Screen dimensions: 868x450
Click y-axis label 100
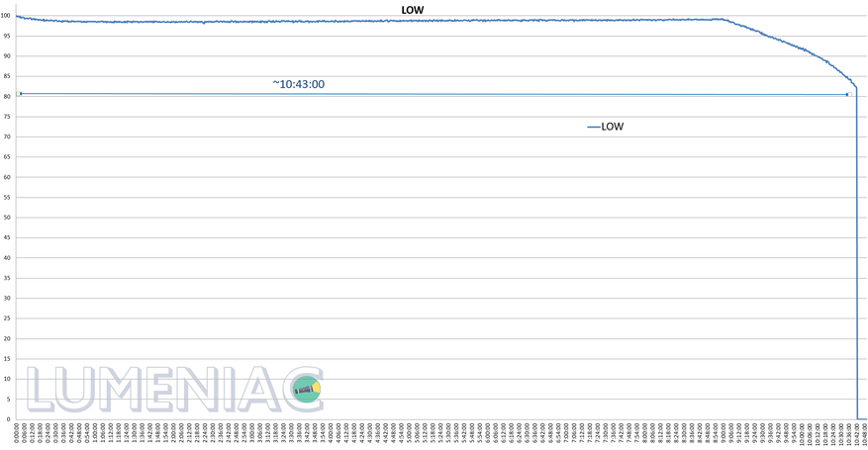(x=5, y=16)
